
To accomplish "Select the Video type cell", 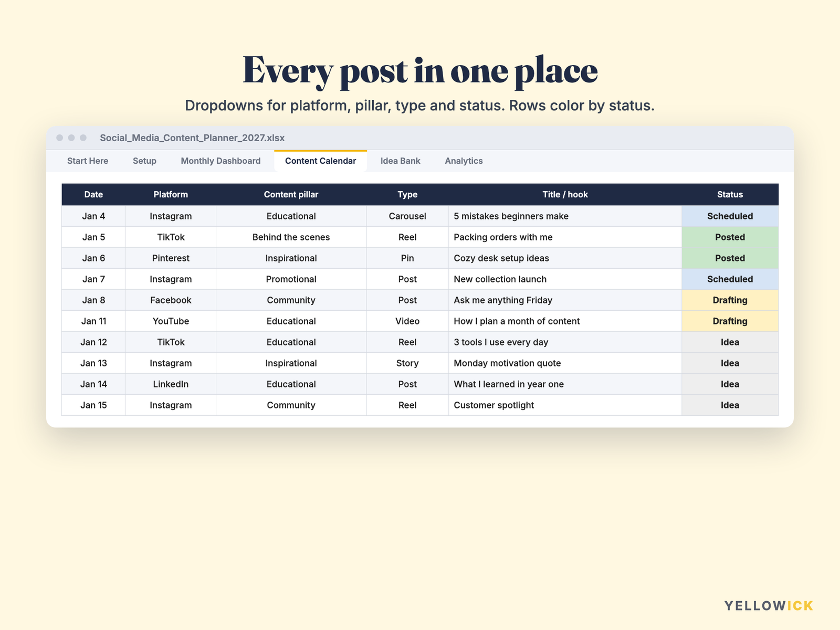I will coord(407,321).
